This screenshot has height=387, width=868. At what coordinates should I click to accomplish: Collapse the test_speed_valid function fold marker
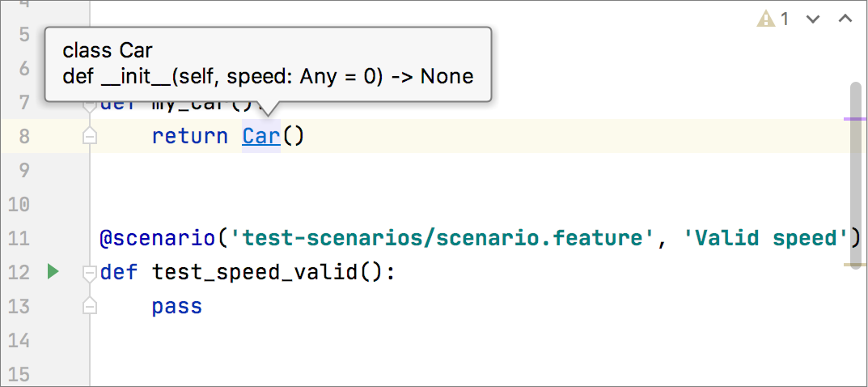tap(90, 273)
